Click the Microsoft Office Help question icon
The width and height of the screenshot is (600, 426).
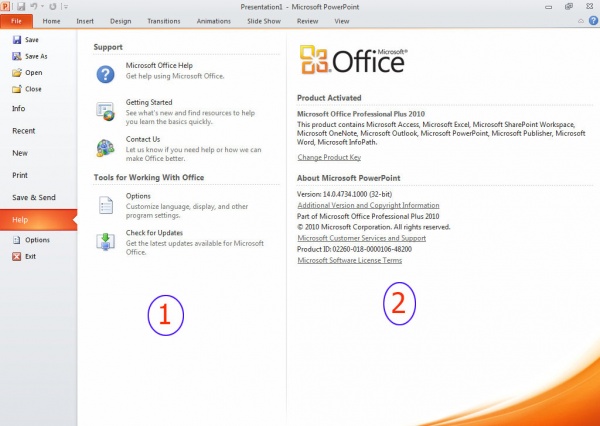[105, 74]
